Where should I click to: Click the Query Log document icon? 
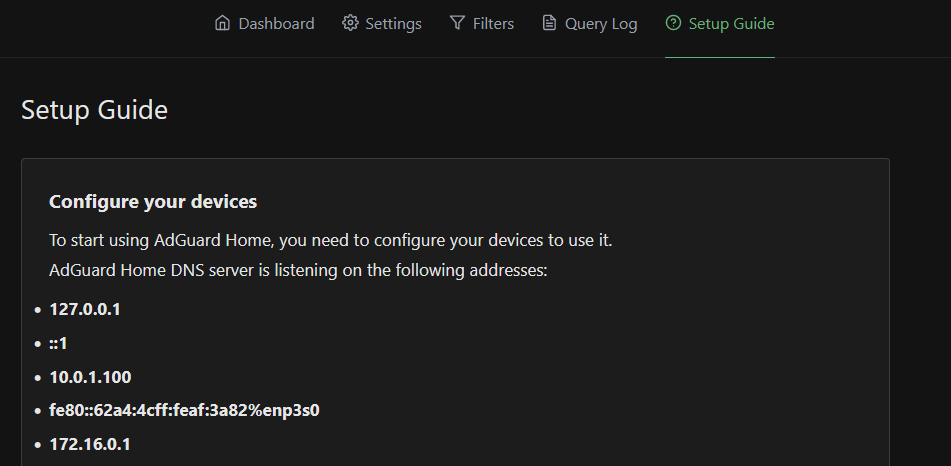click(549, 23)
